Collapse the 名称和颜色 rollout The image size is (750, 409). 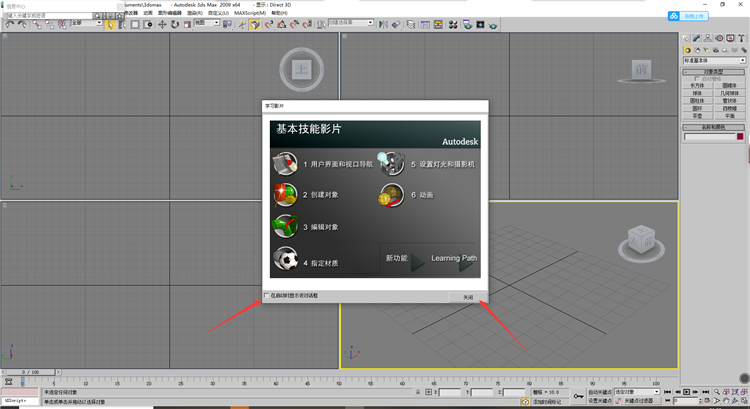714,127
